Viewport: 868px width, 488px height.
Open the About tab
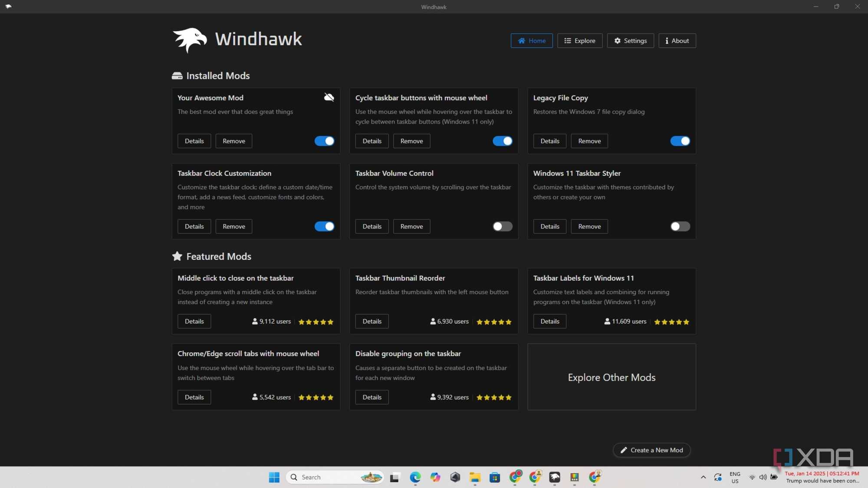click(x=677, y=41)
